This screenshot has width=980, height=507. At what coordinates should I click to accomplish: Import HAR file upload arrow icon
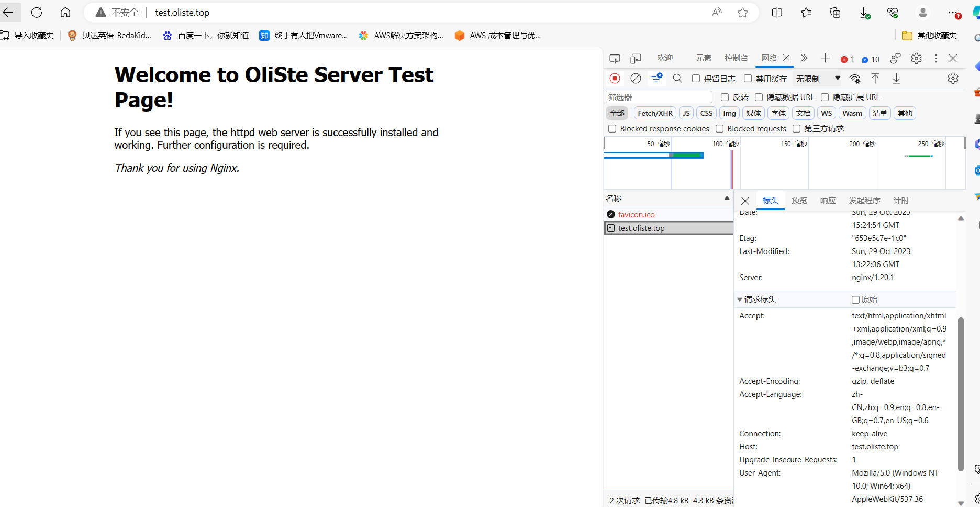pos(875,79)
